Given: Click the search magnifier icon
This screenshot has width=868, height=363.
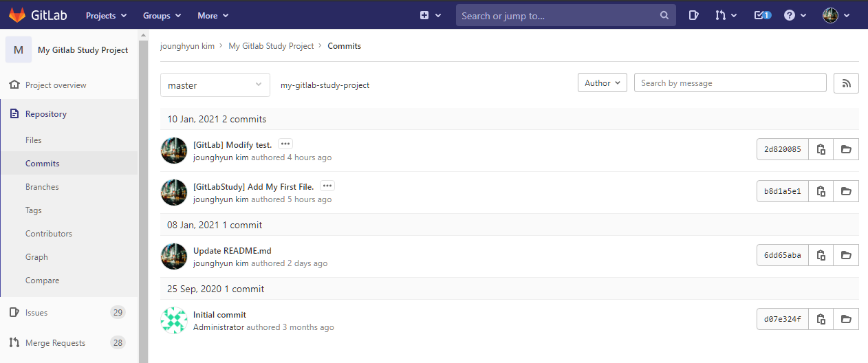Looking at the screenshot, I should (664, 15).
